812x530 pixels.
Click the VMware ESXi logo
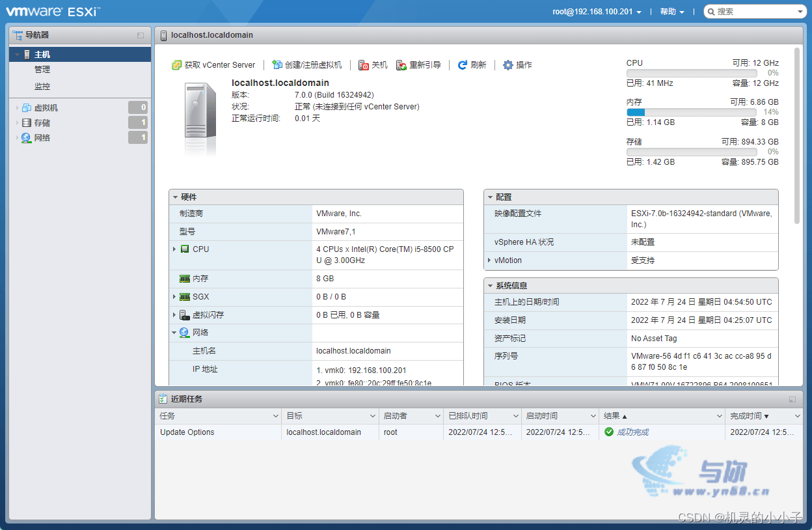53,11
